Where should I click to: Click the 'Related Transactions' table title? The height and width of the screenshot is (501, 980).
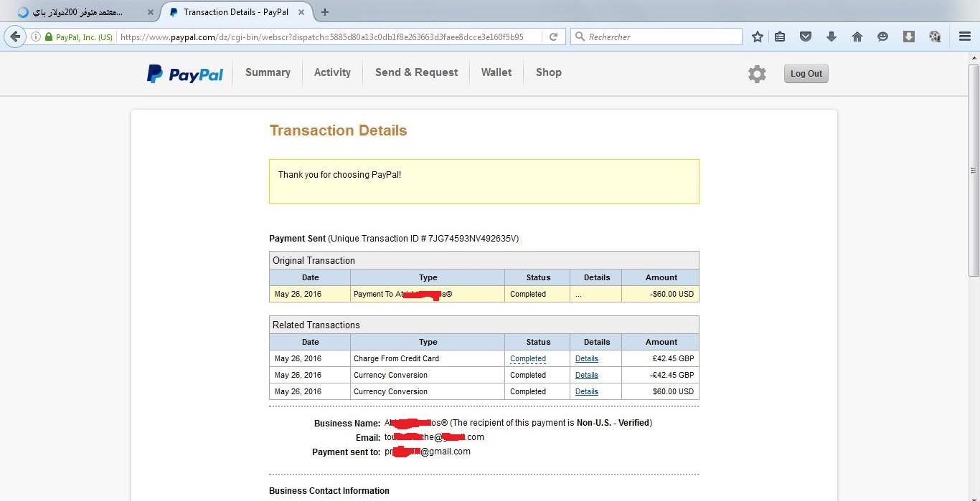click(316, 325)
